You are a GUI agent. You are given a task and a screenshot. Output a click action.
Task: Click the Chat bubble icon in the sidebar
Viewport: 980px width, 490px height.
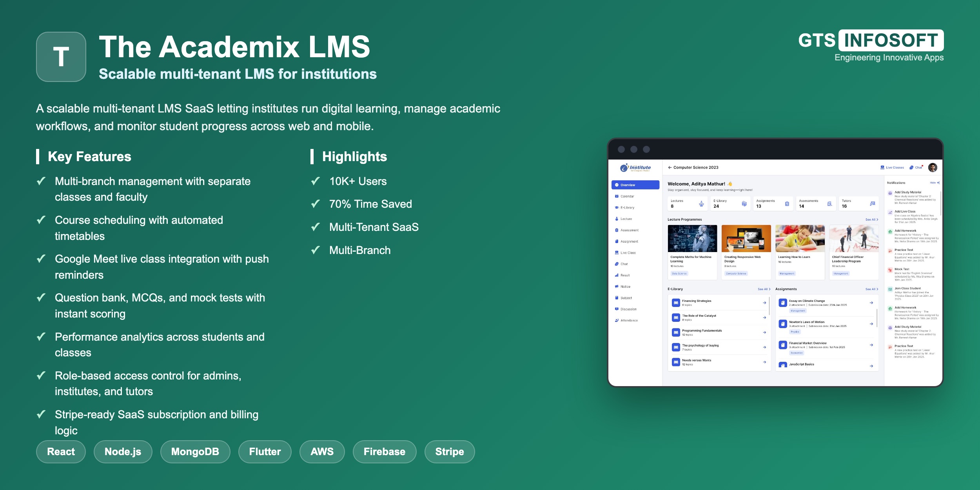[x=617, y=264]
